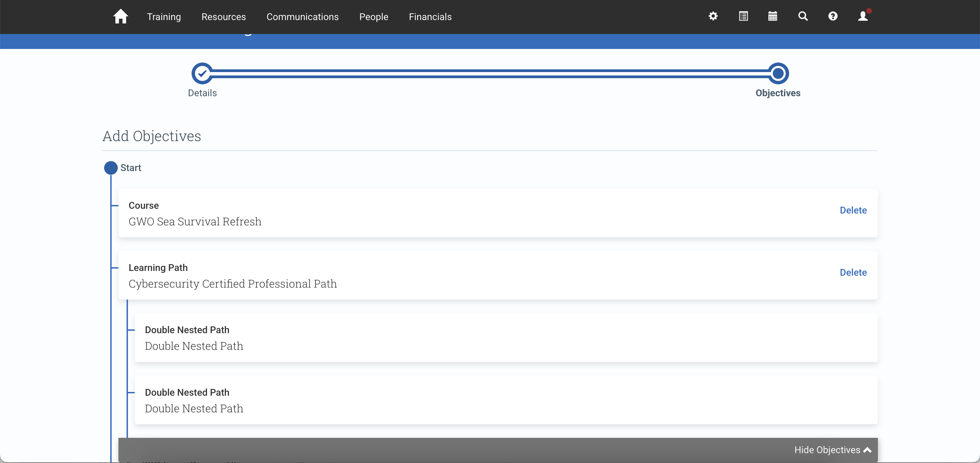Open the Financials menu
This screenshot has width=980, height=463.
430,17
